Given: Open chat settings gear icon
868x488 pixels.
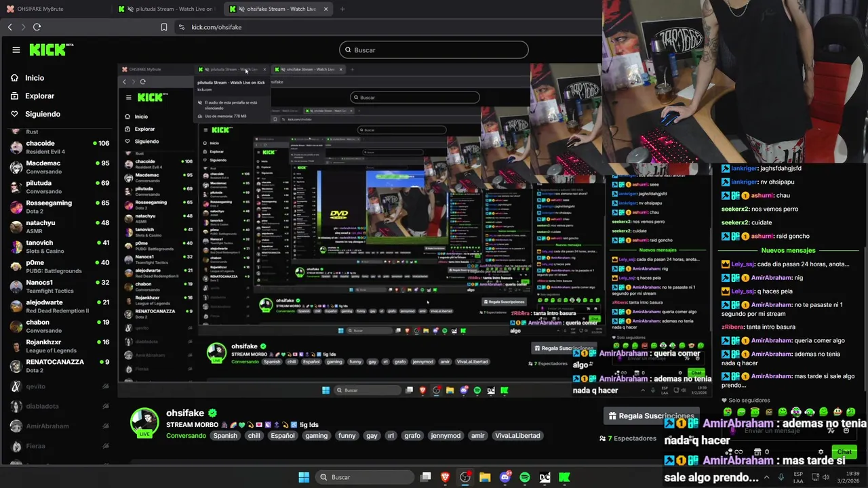Looking at the screenshot, I should click(821, 451).
